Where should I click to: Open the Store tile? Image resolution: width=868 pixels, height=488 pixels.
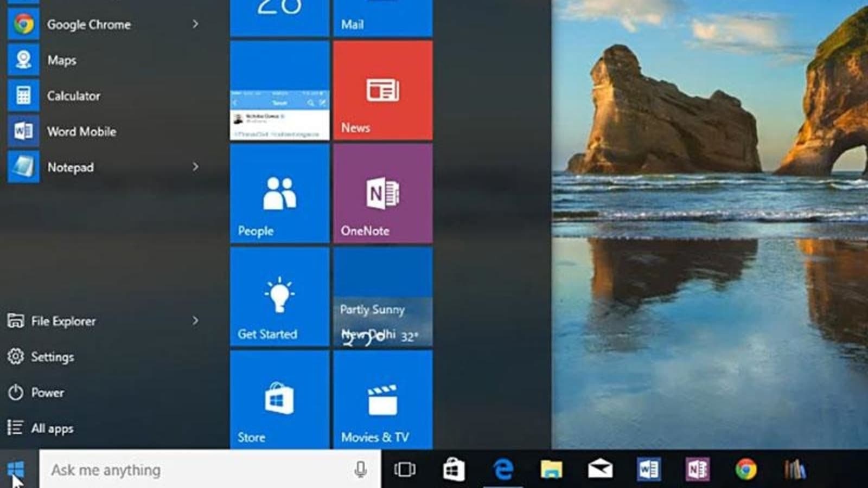(279, 400)
